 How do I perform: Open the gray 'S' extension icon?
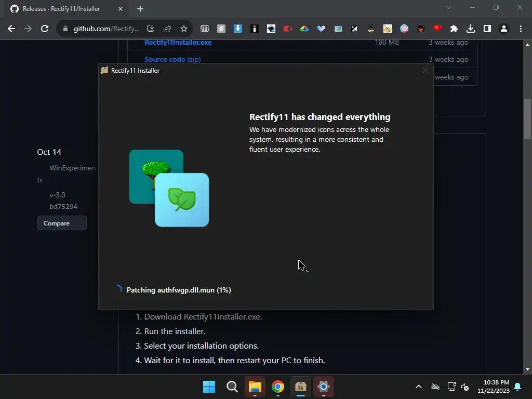click(x=221, y=29)
